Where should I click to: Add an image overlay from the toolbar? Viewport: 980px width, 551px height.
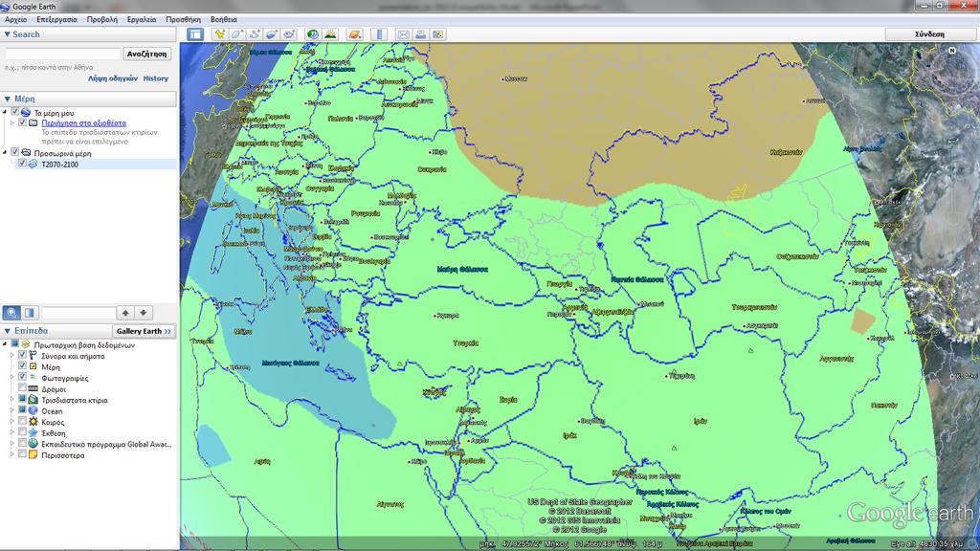[x=271, y=34]
